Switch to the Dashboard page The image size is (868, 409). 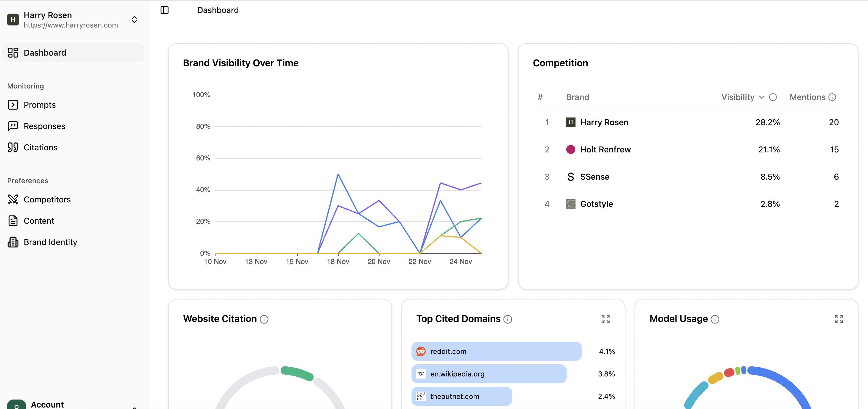pyautogui.click(x=45, y=53)
